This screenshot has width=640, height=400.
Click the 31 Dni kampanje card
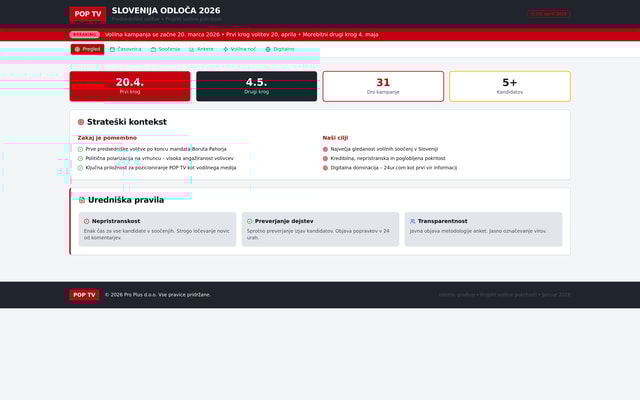[383, 86]
